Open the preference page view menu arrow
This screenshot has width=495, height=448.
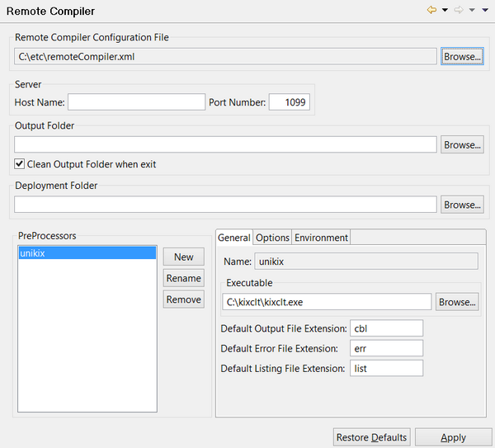[485, 11]
